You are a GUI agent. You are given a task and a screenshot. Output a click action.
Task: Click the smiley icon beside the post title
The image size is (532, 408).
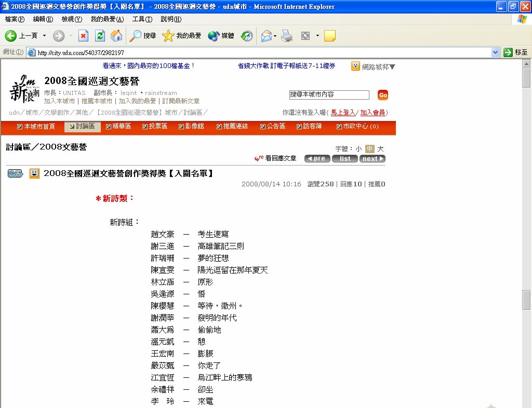click(34, 173)
